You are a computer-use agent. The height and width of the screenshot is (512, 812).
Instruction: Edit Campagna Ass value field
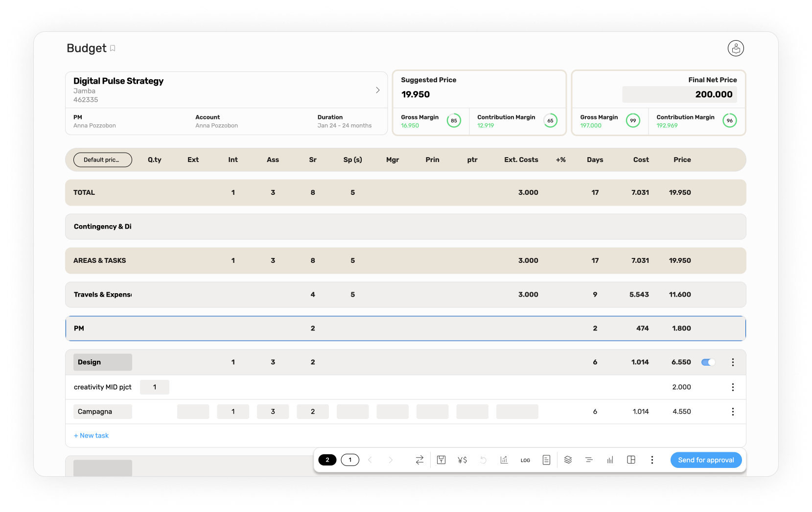click(273, 412)
